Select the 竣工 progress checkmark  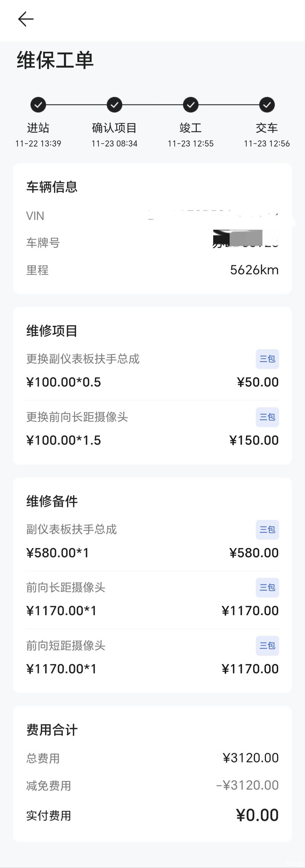(190, 105)
